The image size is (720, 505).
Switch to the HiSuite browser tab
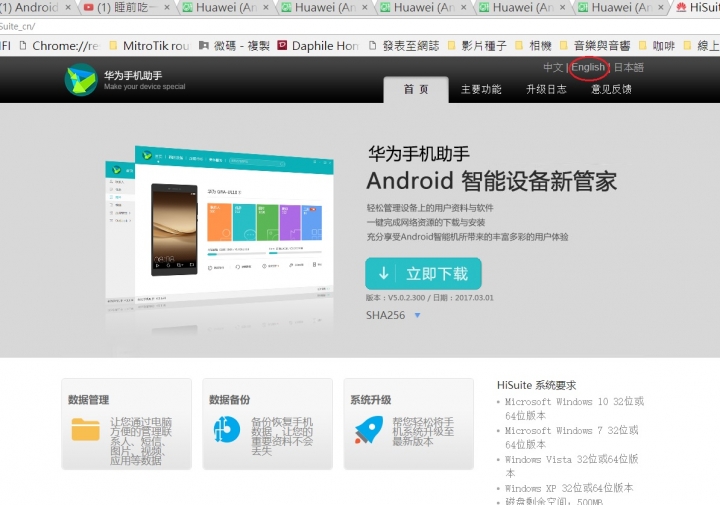[x=696, y=8]
